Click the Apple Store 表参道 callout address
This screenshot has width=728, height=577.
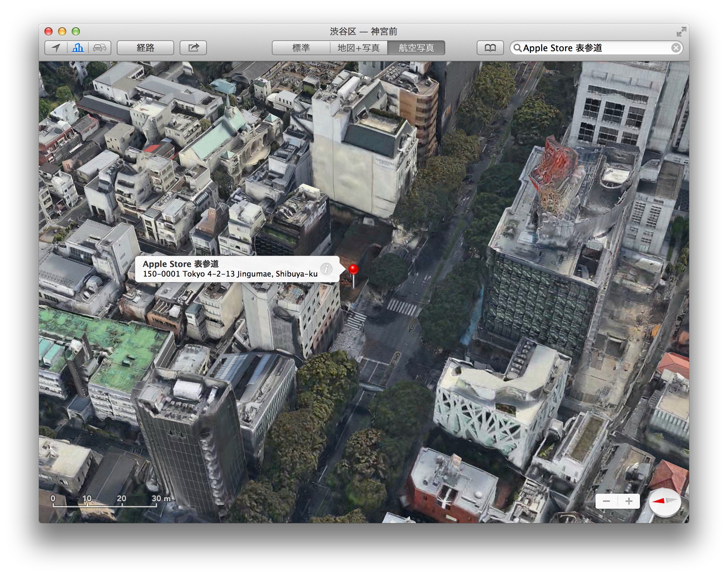tap(230, 274)
